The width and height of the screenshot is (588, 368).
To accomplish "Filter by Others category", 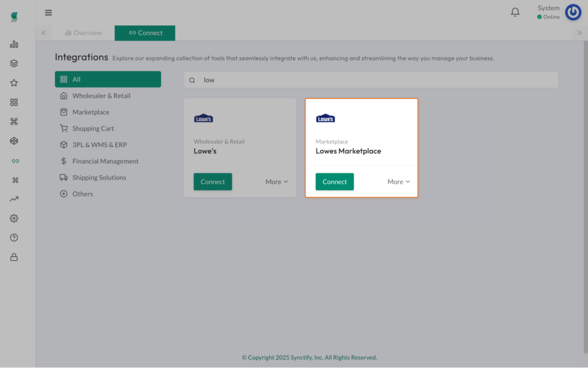I will [108, 194].
